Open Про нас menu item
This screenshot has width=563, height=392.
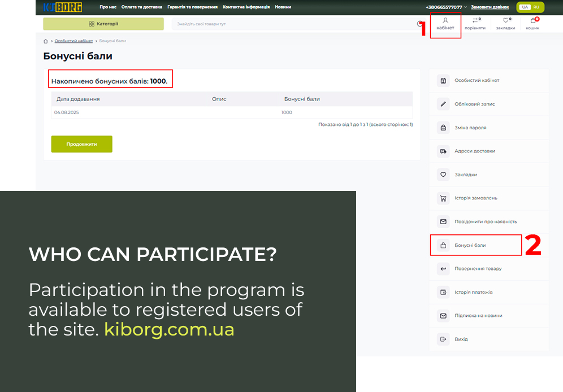click(x=108, y=7)
